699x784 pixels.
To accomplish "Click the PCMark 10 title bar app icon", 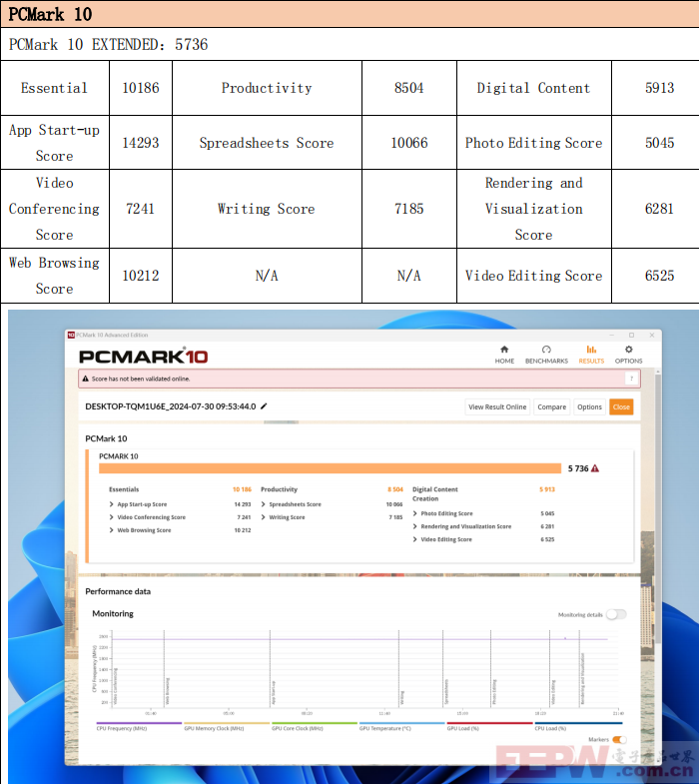I will pos(71,335).
